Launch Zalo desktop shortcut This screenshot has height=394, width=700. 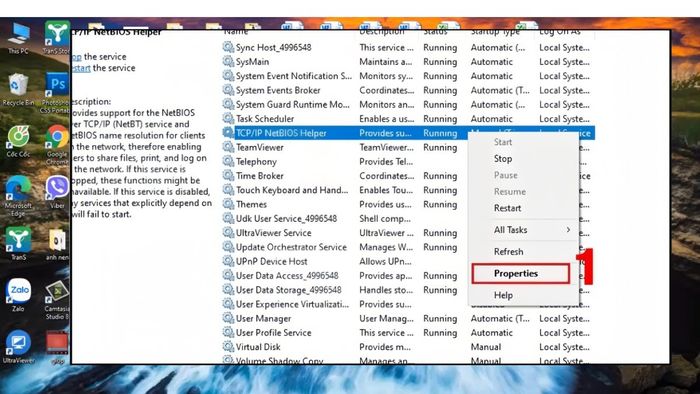[18, 294]
